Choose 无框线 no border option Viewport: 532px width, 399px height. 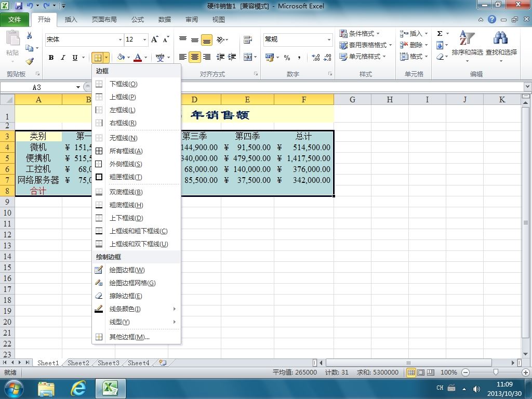pos(136,138)
